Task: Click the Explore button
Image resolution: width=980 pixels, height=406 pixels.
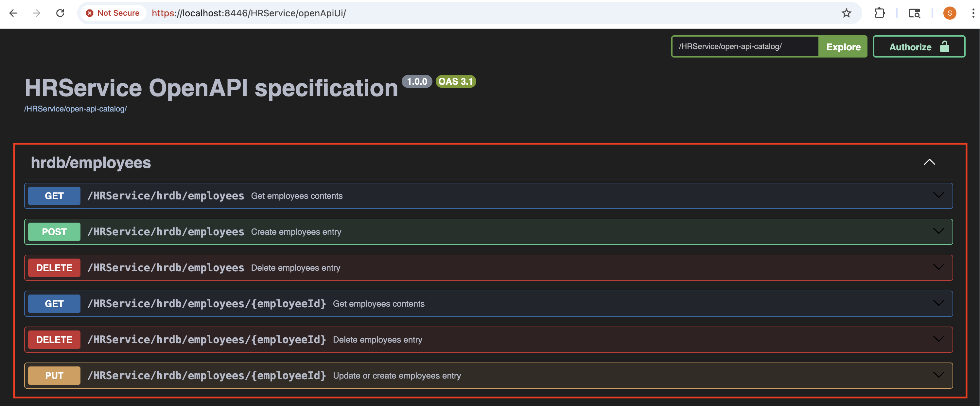Action: click(x=843, y=47)
